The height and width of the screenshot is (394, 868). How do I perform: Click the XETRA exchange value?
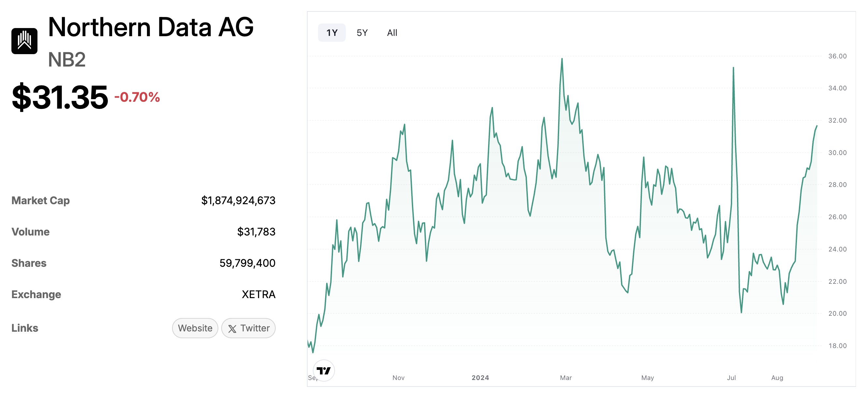(258, 295)
